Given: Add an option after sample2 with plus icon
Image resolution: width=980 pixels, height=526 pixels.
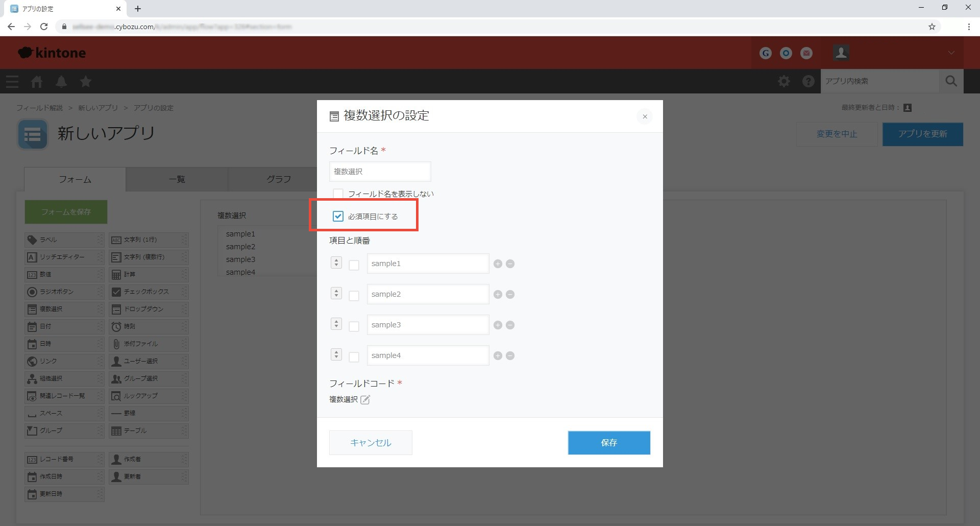Looking at the screenshot, I should tap(498, 294).
